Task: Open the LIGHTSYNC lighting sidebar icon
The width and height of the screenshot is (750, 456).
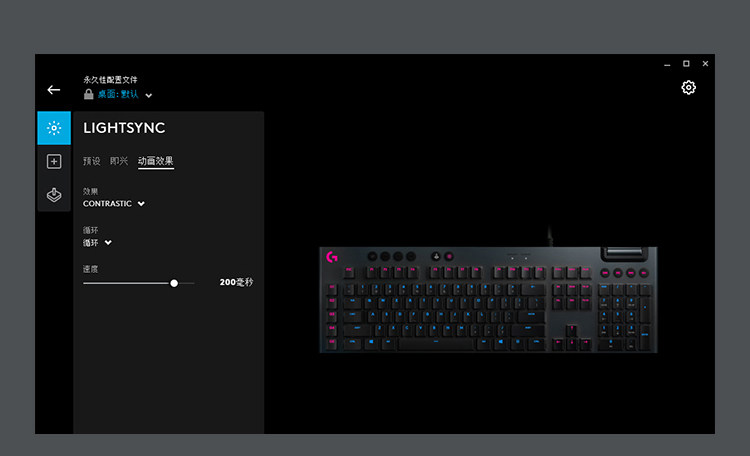Action: 54,128
